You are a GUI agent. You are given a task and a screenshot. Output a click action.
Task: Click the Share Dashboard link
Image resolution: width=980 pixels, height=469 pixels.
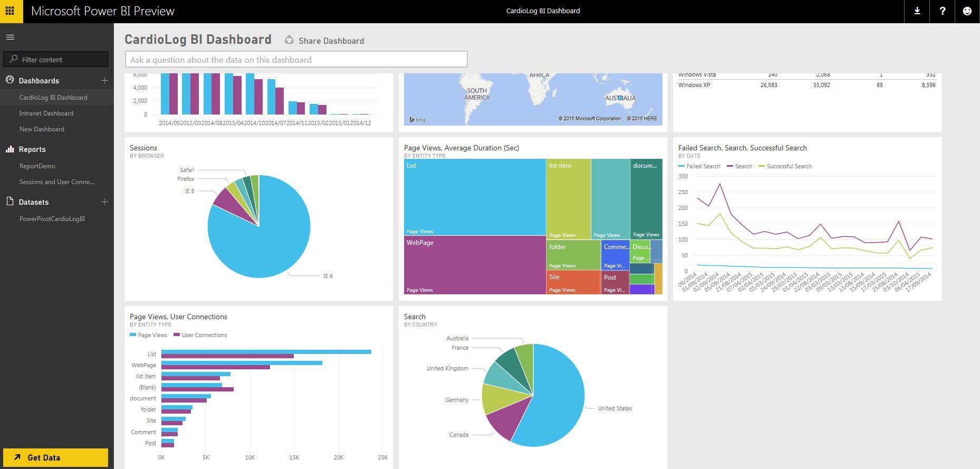point(331,41)
